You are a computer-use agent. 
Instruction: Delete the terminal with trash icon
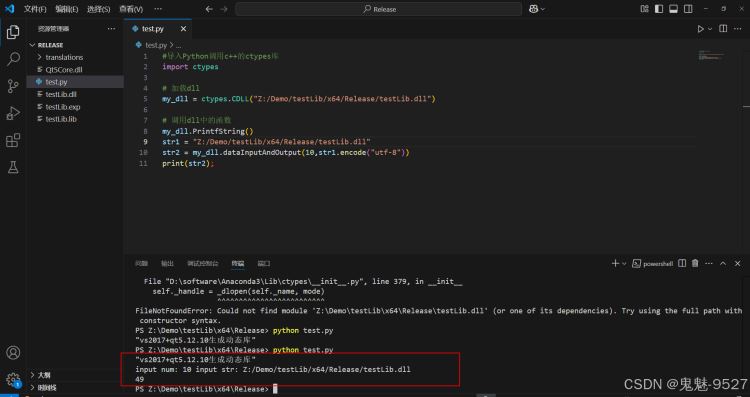tap(695, 264)
